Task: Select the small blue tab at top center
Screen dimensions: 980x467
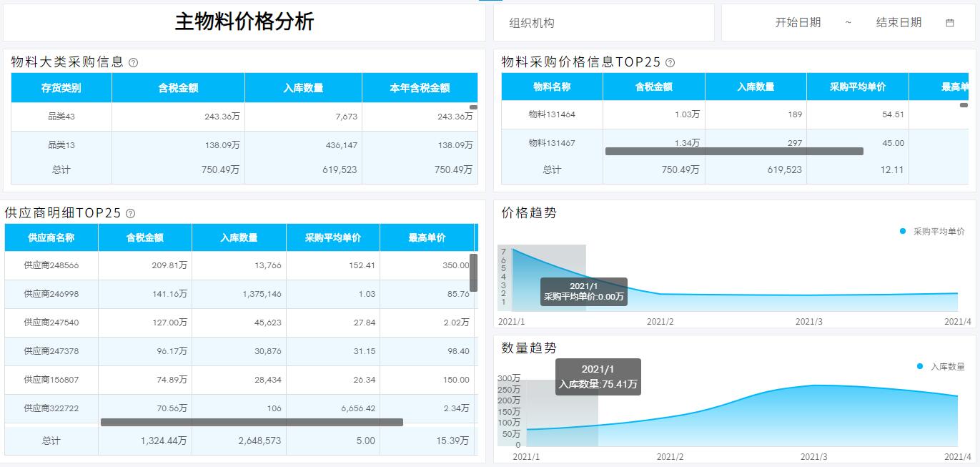Action: point(490,2)
